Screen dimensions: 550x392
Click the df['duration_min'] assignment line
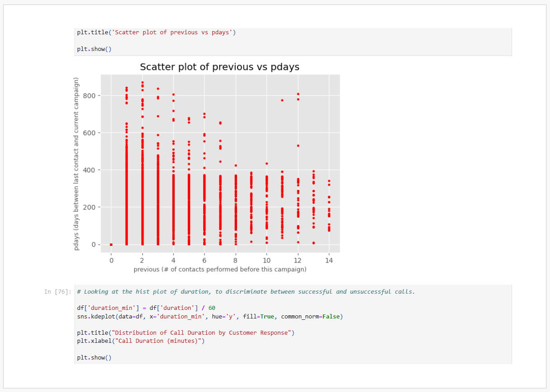click(146, 308)
